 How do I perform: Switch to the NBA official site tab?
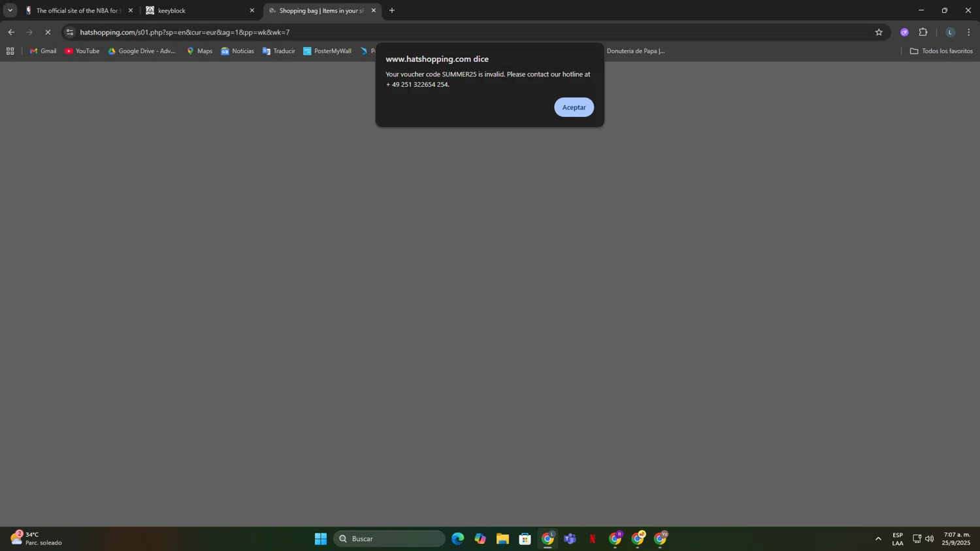[77, 10]
